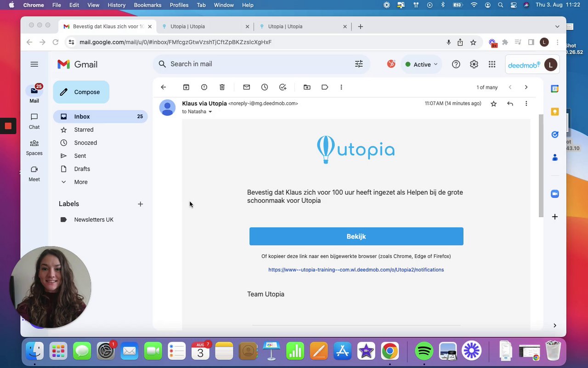Screen dimensions: 588x368
Task: Open Newsletters UK label
Action: coord(100,219)
